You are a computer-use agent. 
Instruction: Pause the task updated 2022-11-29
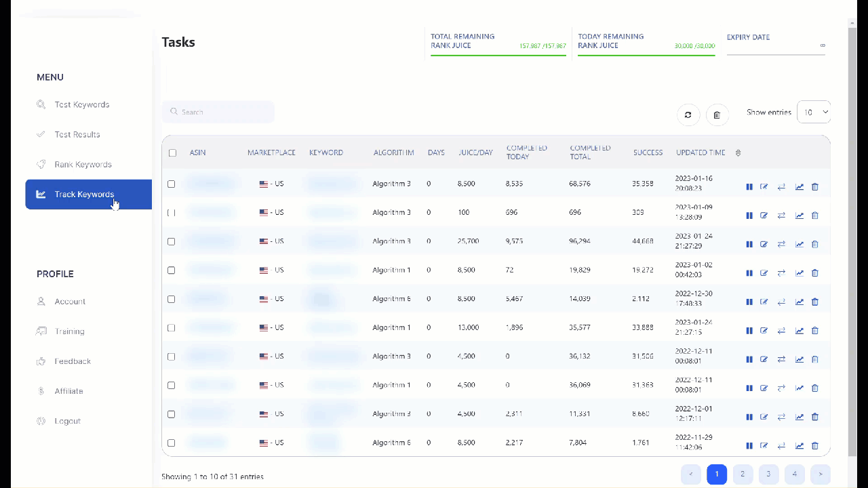pos(749,446)
